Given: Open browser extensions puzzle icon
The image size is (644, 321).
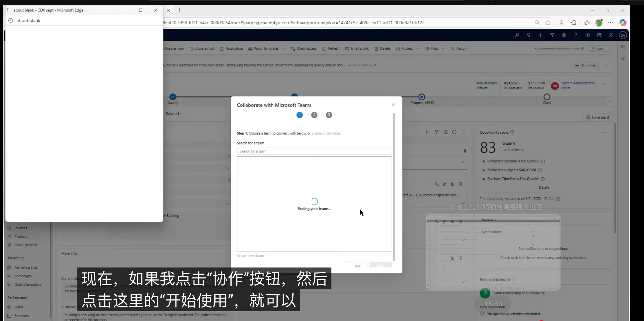Looking at the screenshot, I should click(574, 23).
